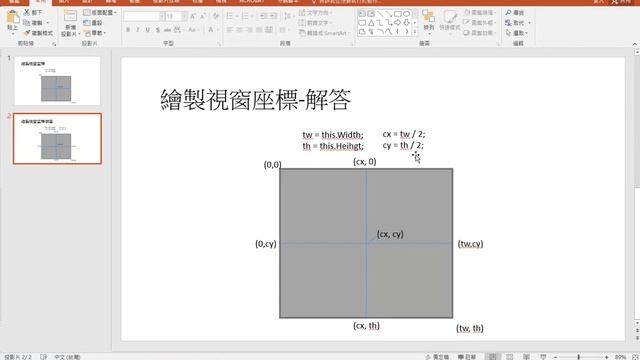
Task: Select slide 1 thumbnail
Action: coord(57,81)
